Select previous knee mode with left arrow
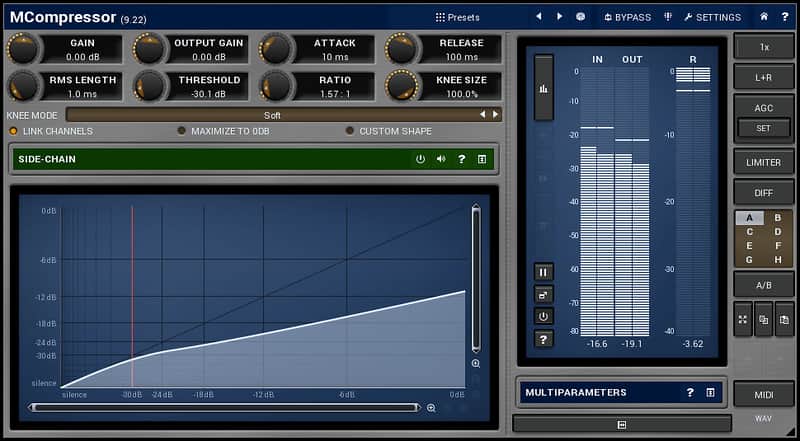Viewport: 800px width, 441px height. click(x=483, y=115)
